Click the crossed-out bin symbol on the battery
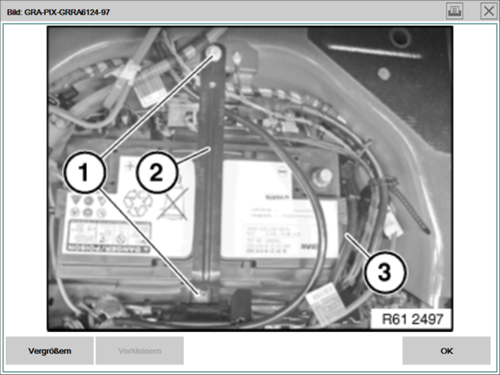 [x=173, y=204]
